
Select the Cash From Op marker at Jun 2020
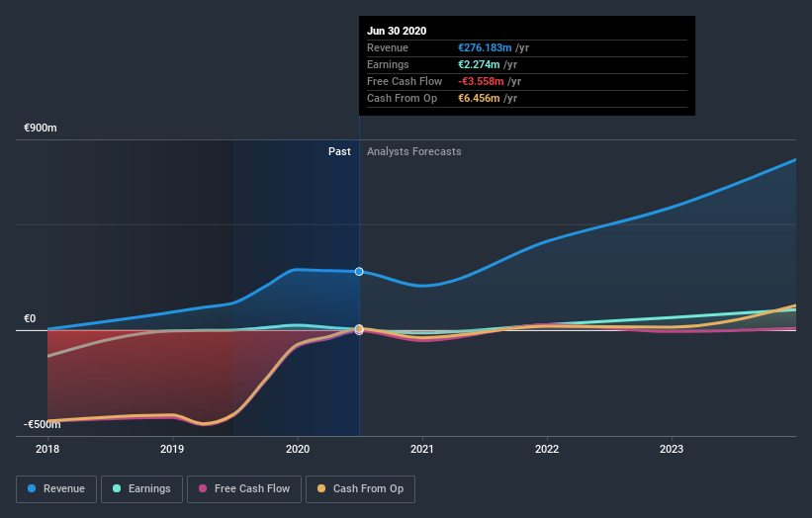point(359,328)
